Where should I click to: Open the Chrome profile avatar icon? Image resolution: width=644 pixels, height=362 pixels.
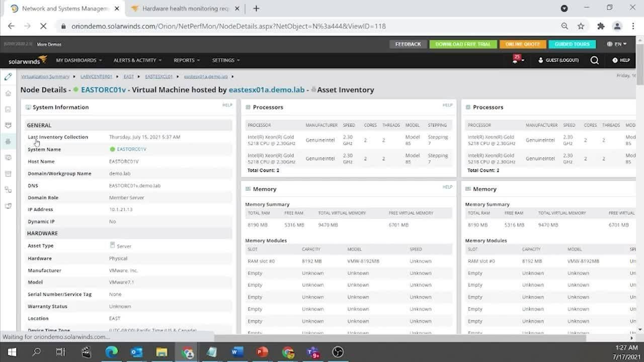tap(617, 26)
